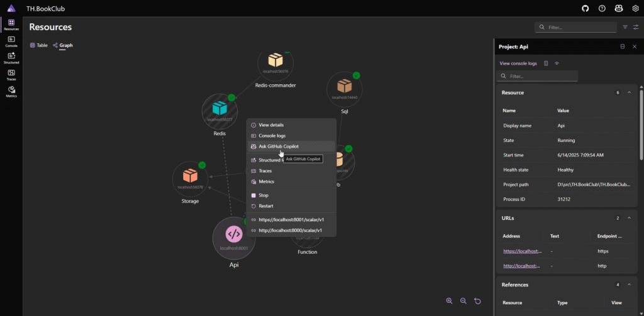This screenshot has width=644, height=316.
Task: Zoom in on the resource graph
Action: tap(449, 301)
